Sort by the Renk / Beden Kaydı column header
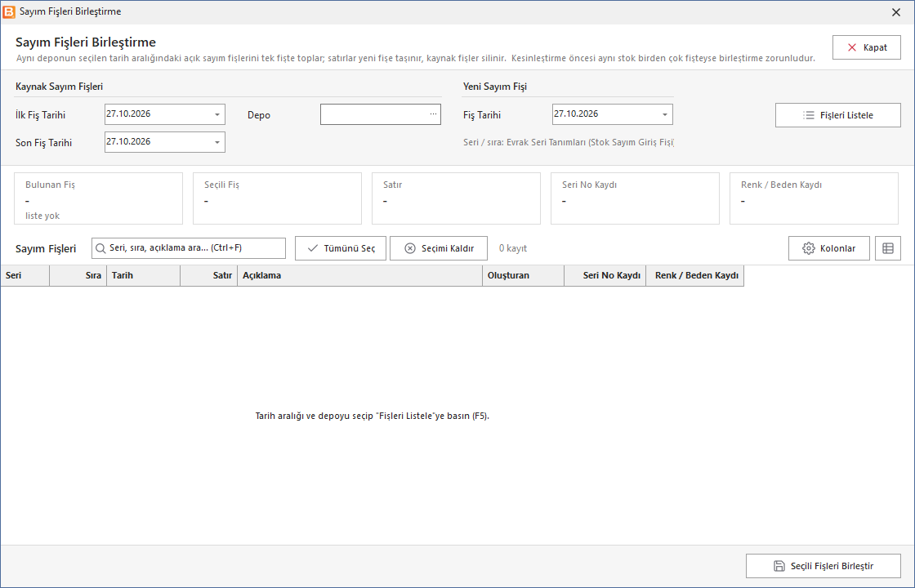The height and width of the screenshot is (588, 915). [x=695, y=275]
